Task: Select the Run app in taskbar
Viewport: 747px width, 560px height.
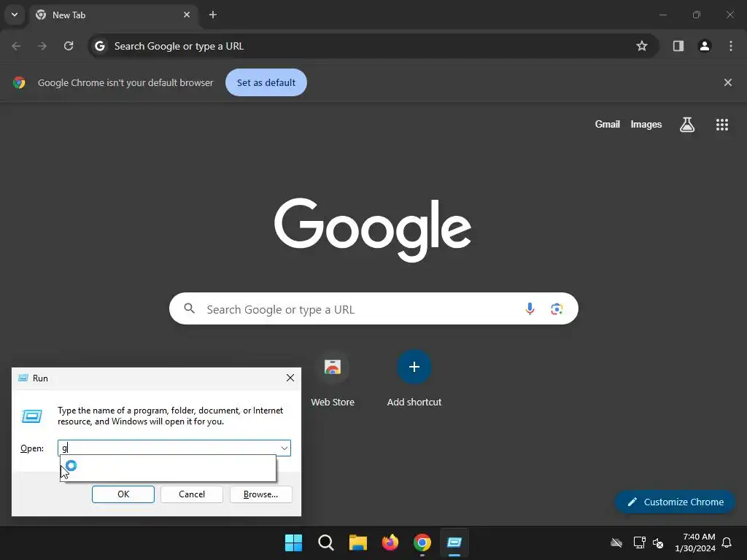Action: [454, 542]
